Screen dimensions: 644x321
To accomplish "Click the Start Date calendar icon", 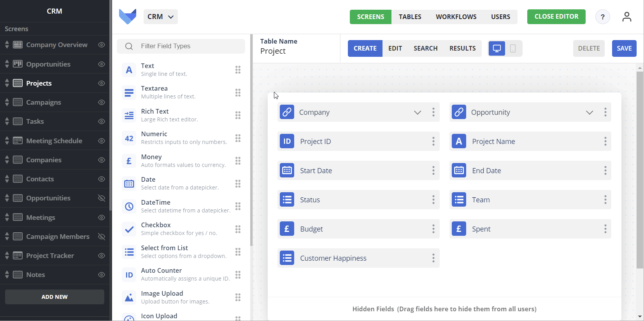I will (287, 170).
